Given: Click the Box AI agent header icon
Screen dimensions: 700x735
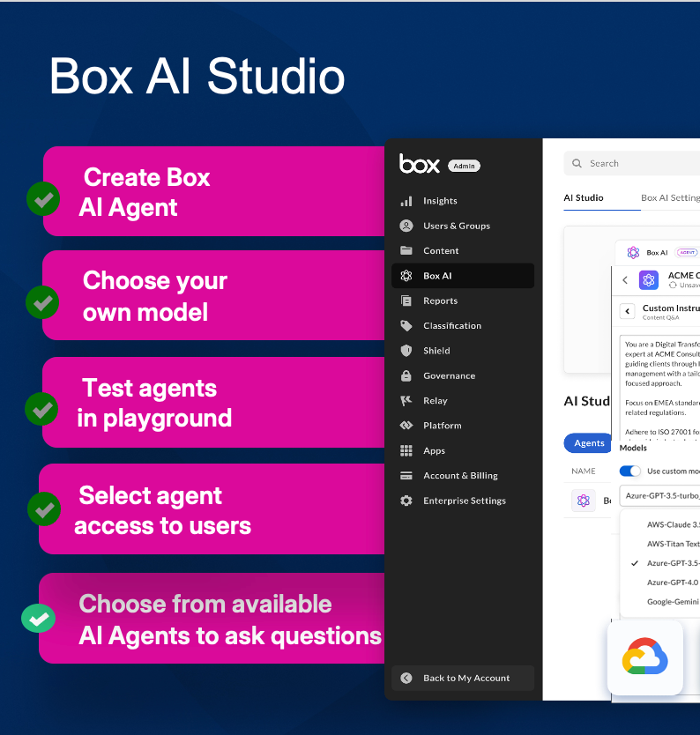Looking at the screenshot, I should 633,253.
